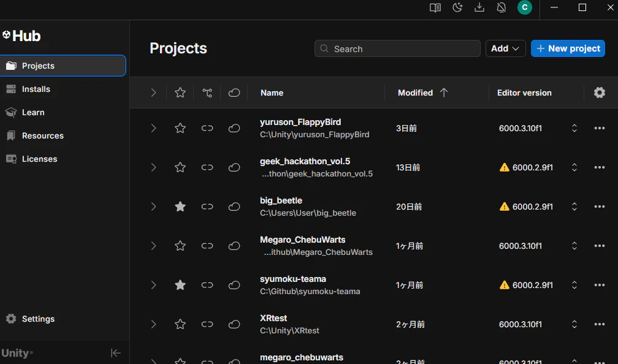618x364 pixels.
Task: Open the downloads icon in title bar
Action: coord(479,7)
